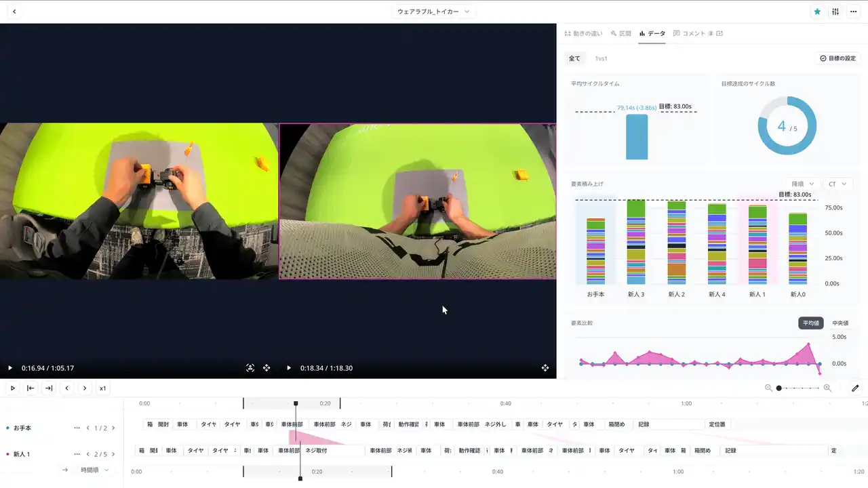The height and width of the screenshot is (488, 868).
Task: Click the timeline zoom slider handle
Action: (779, 388)
